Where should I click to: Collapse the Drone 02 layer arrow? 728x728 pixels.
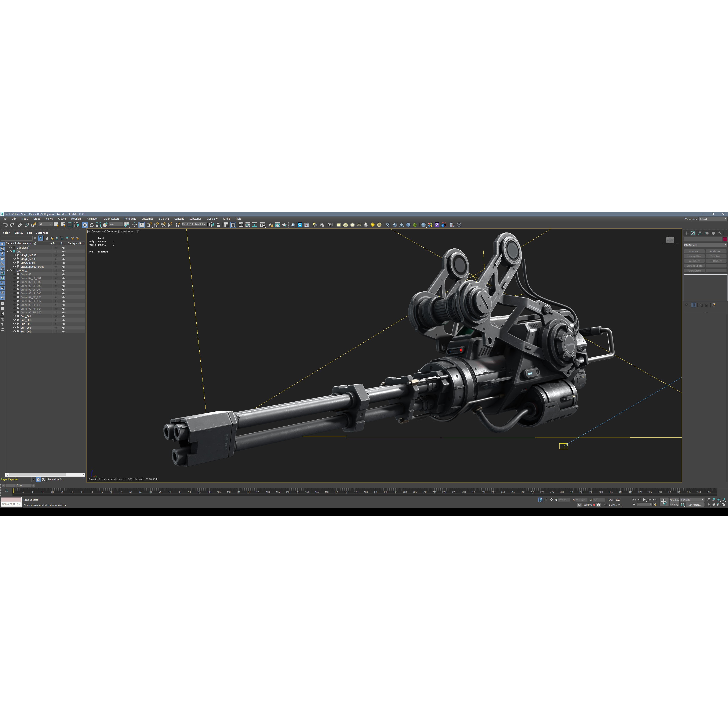7,270
